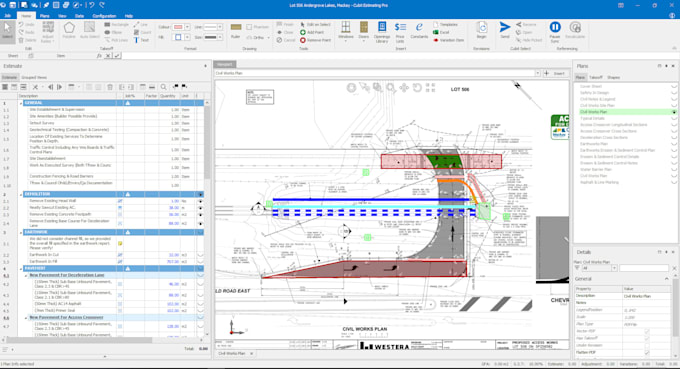This screenshot has width=680, height=369.
Task: Insert a Variation Item
Action: (x=448, y=40)
